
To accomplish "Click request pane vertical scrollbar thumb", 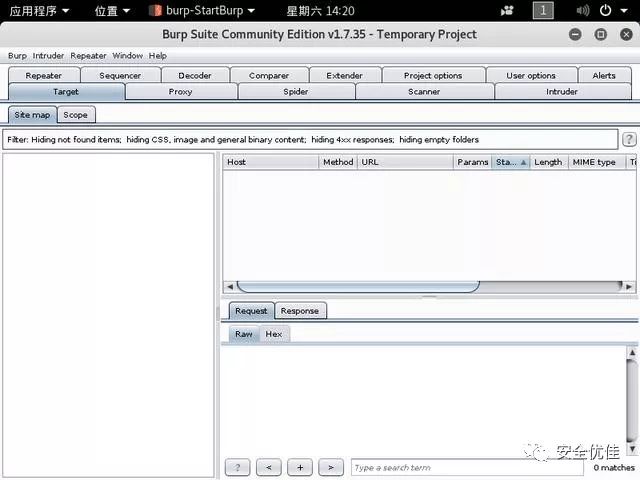I will [x=632, y=400].
